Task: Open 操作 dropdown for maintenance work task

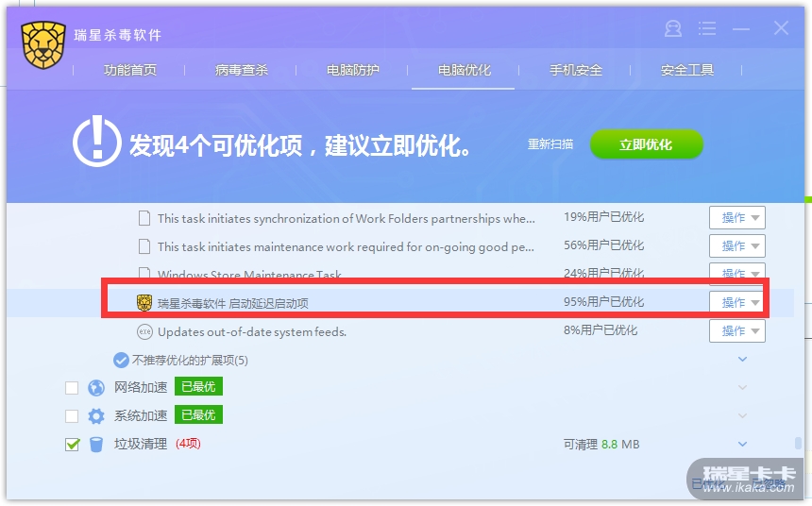Action: 736,246
